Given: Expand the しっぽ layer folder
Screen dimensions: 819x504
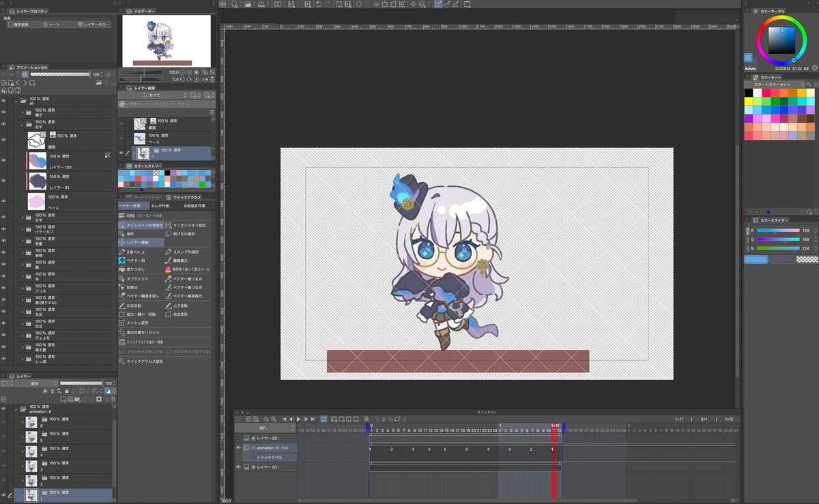Looking at the screenshot, I should click(22, 359).
